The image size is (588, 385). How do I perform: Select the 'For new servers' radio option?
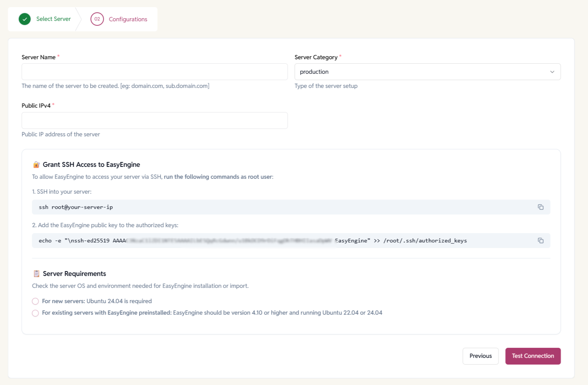[x=35, y=301]
